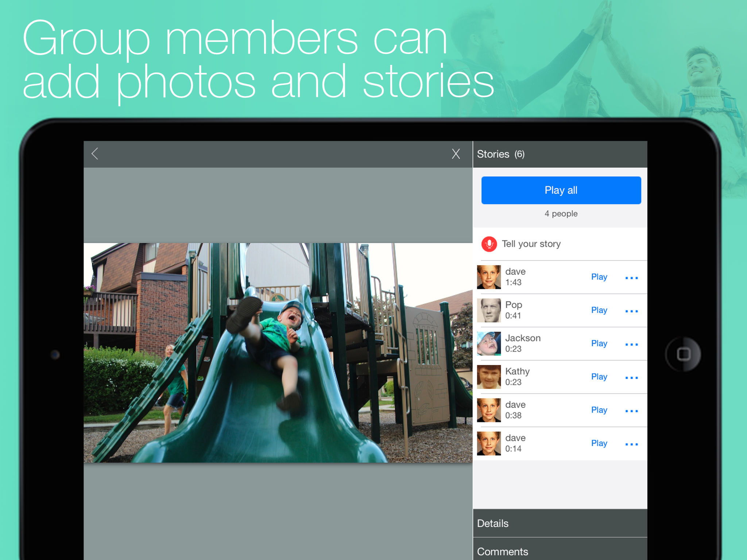Play Jackson's 0:23 story
The image size is (747, 560).
pyautogui.click(x=599, y=343)
